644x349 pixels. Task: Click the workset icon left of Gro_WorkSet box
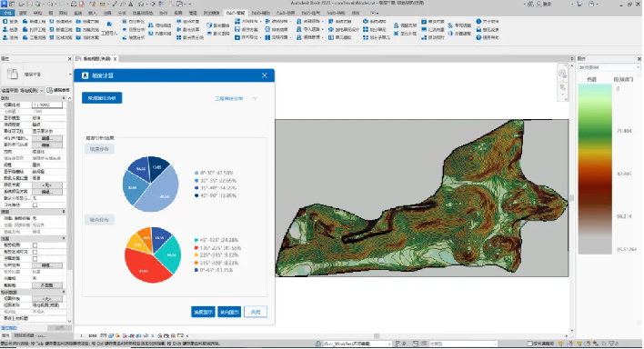tap(318, 344)
